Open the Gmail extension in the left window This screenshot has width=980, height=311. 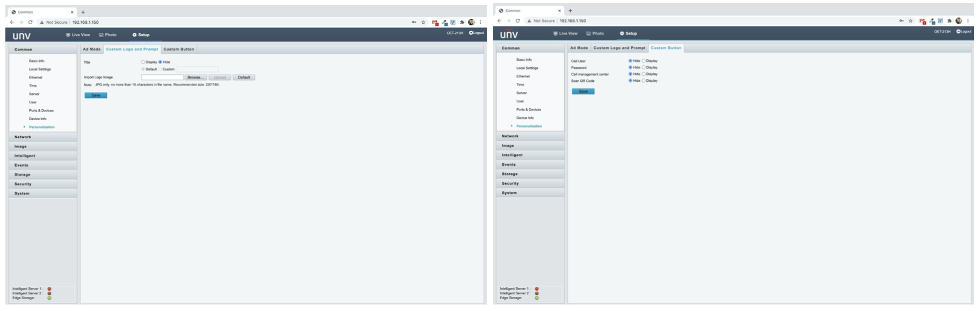click(435, 23)
